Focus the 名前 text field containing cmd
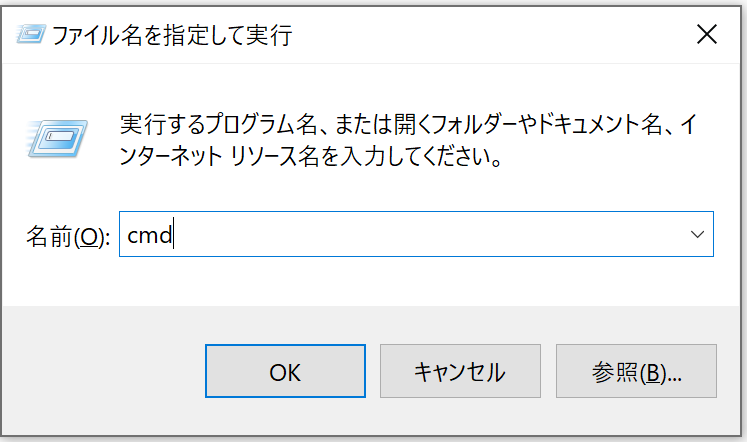Viewport: 747px width, 442px height. (x=416, y=234)
